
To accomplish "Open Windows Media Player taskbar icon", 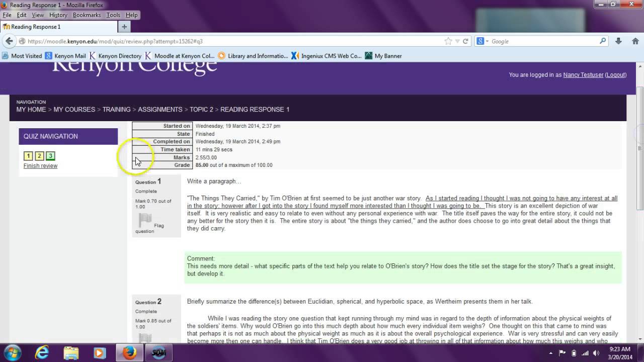I will click(x=100, y=352).
